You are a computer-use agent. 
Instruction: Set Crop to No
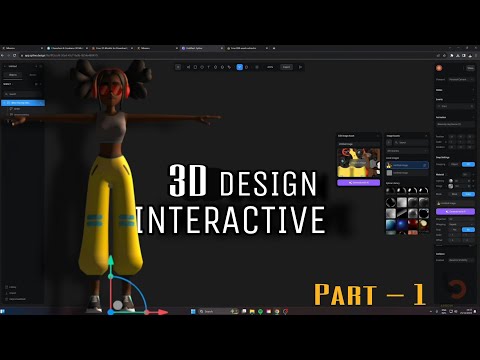click(x=455, y=230)
